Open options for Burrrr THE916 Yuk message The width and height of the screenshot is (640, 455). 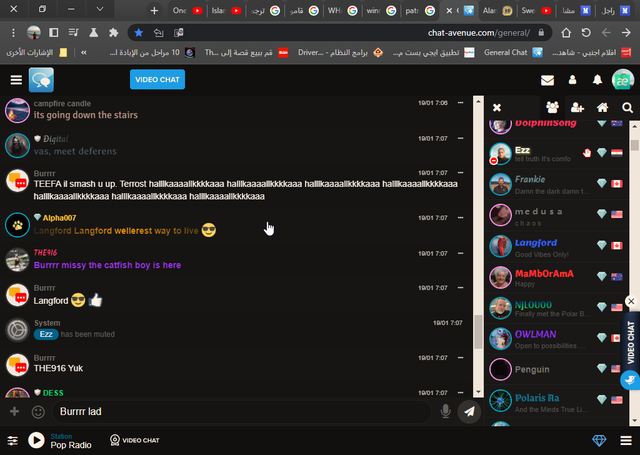click(x=460, y=357)
